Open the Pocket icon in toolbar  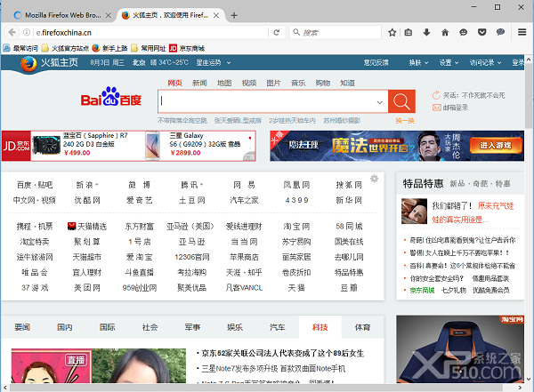[481, 32]
